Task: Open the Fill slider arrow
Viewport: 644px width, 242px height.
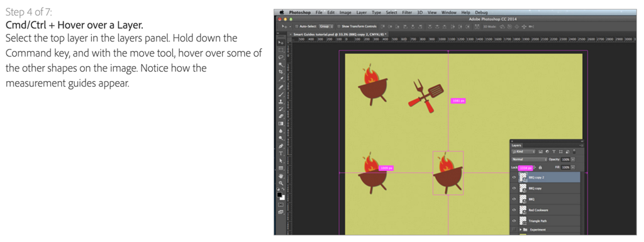Action: 573,167
